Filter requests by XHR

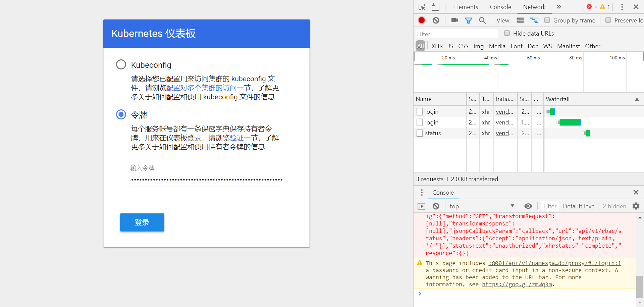pos(437,46)
